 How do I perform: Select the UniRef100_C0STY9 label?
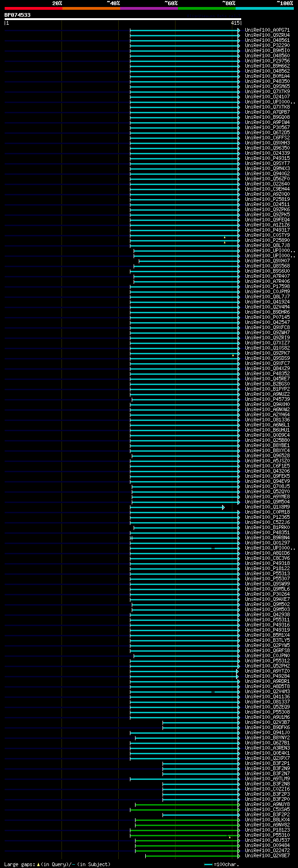click(267, 235)
